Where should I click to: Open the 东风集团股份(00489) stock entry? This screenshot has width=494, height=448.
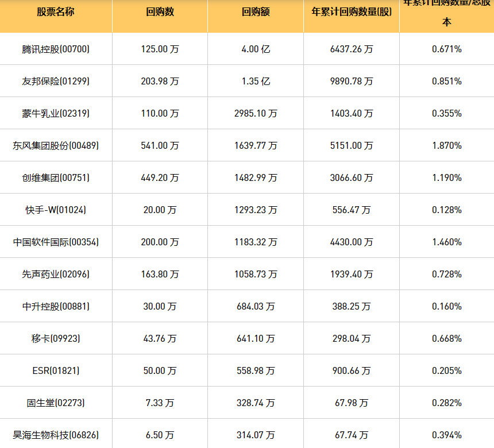(56, 146)
